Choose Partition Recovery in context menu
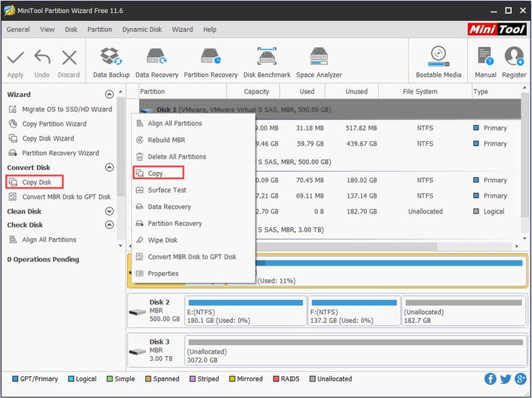This screenshot has height=398, width=532. (x=193, y=224)
